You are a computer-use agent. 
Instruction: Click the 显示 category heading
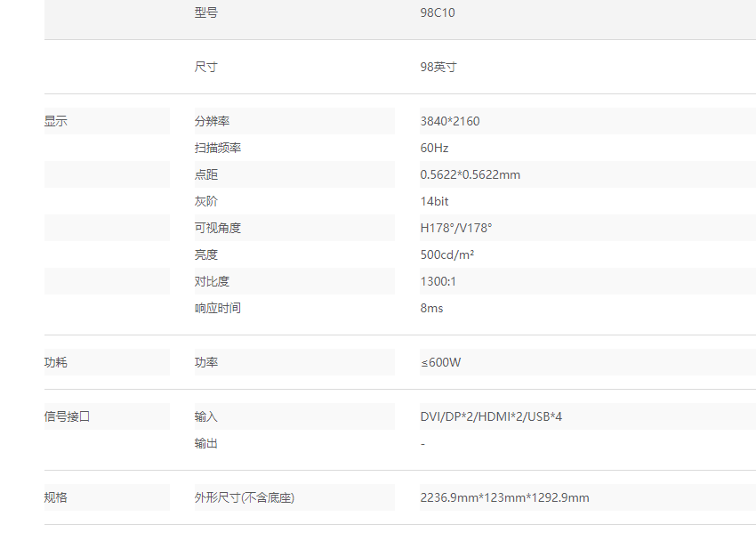pyautogui.click(x=56, y=121)
